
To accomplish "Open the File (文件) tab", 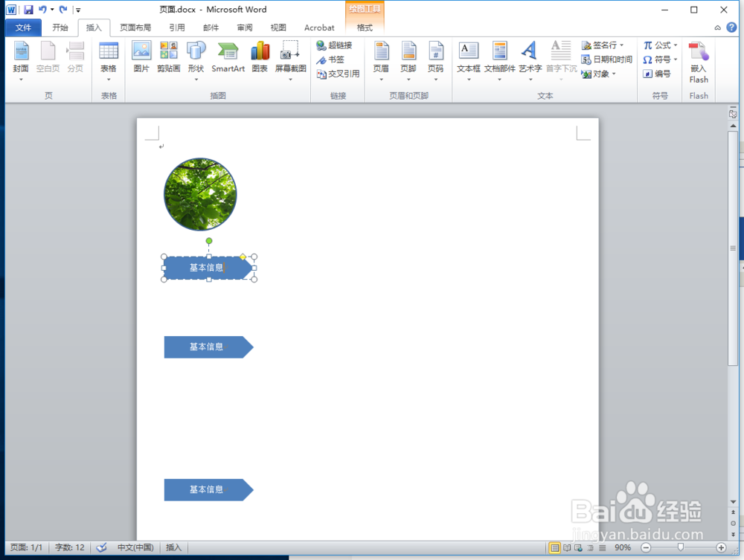I will pos(23,28).
